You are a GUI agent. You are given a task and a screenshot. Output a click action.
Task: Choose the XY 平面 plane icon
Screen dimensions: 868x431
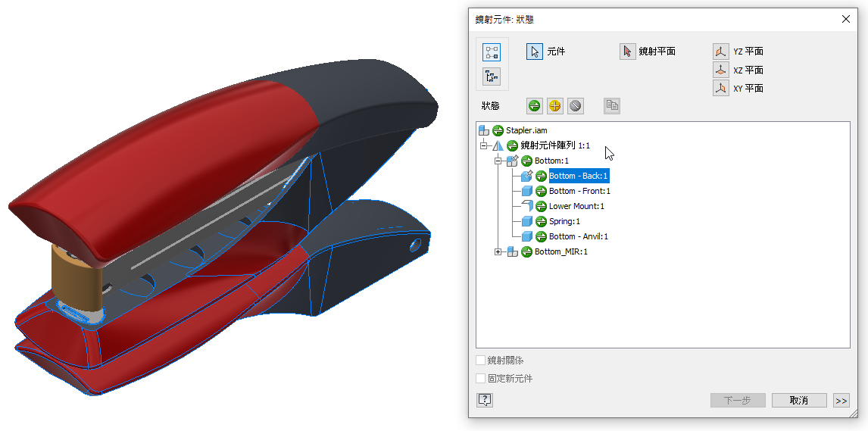[721, 88]
